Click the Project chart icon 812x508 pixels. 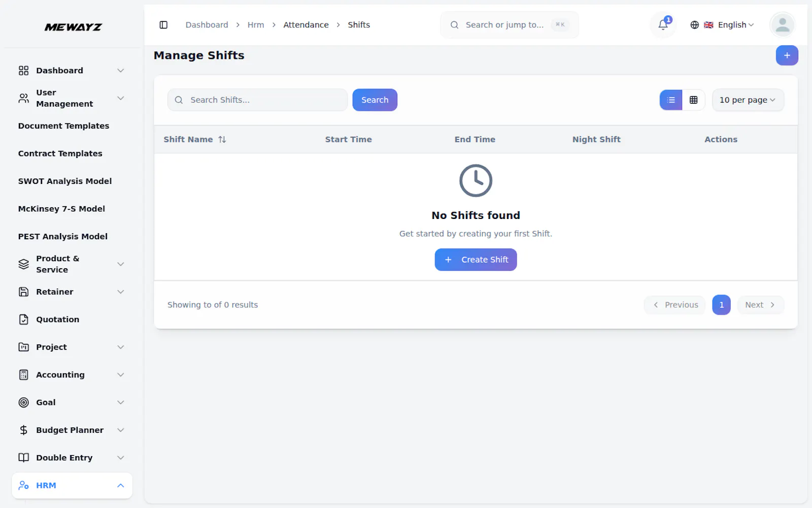[x=24, y=347]
